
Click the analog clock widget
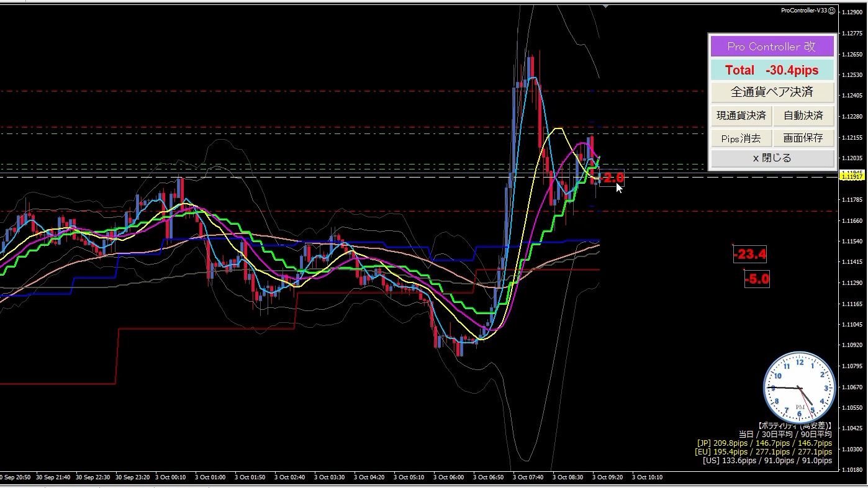[x=799, y=387]
